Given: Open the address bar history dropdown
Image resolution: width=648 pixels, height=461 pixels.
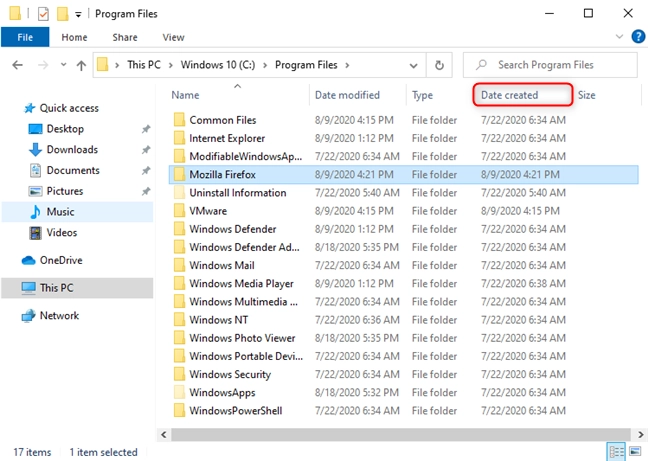Looking at the screenshot, I should (413, 65).
